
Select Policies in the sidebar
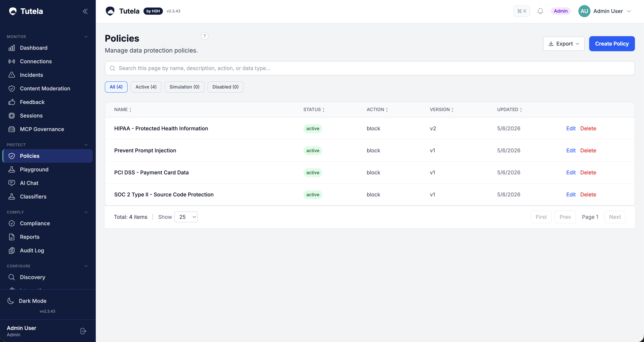pyautogui.click(x=48, y=156)
